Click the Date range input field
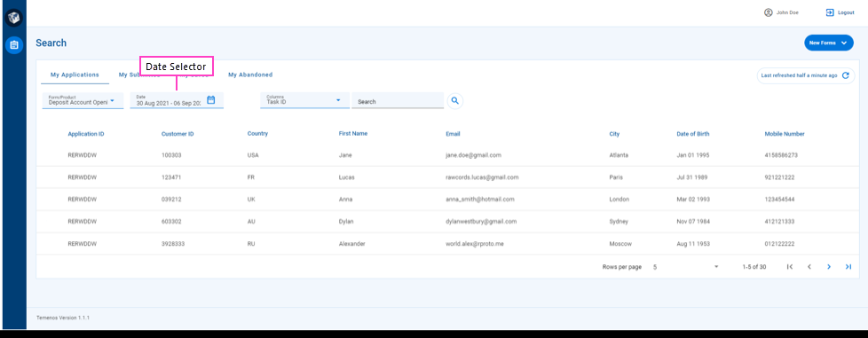Image resolution: width=868 pixels, height=338 pixels. tap(177, 100)
